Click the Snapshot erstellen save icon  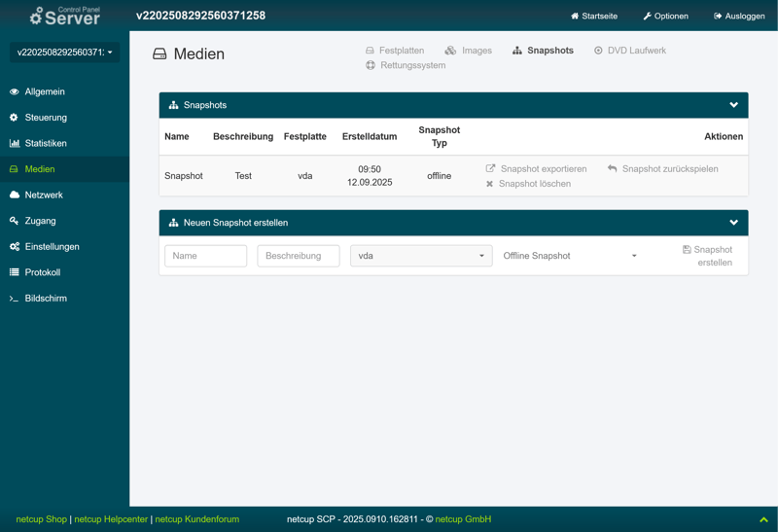[x=687, y=250]
